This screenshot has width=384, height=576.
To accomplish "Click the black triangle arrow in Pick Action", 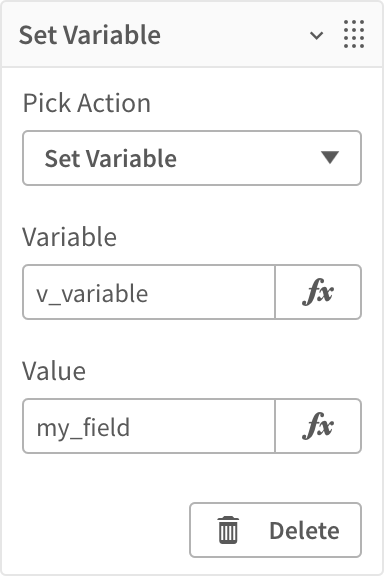I will pos(330,158).
